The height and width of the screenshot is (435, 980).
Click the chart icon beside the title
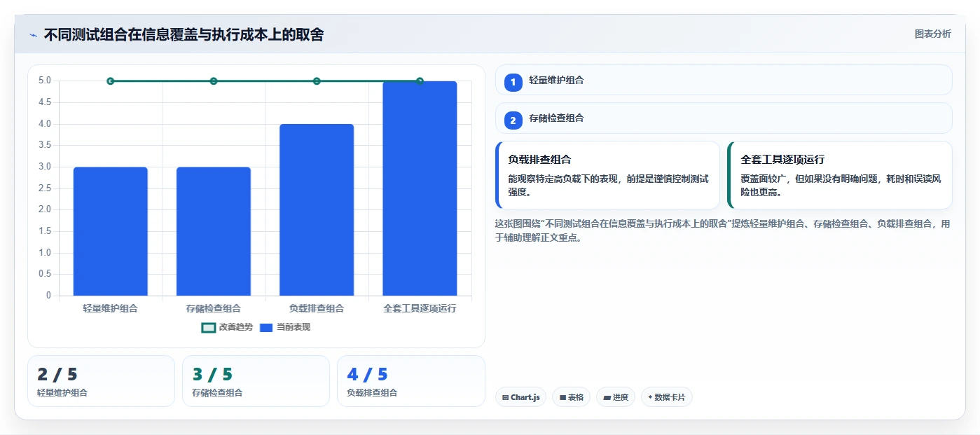pos(33,35)
